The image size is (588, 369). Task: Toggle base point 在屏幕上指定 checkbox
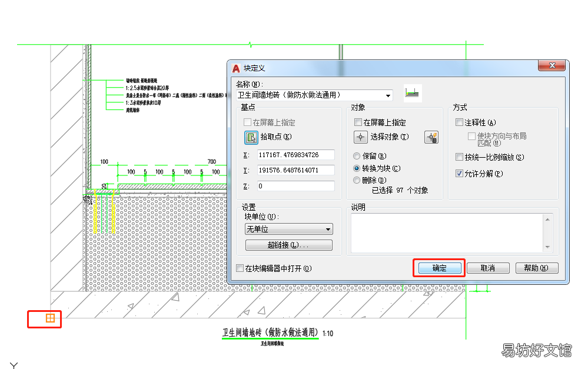(x=247, y=122)
